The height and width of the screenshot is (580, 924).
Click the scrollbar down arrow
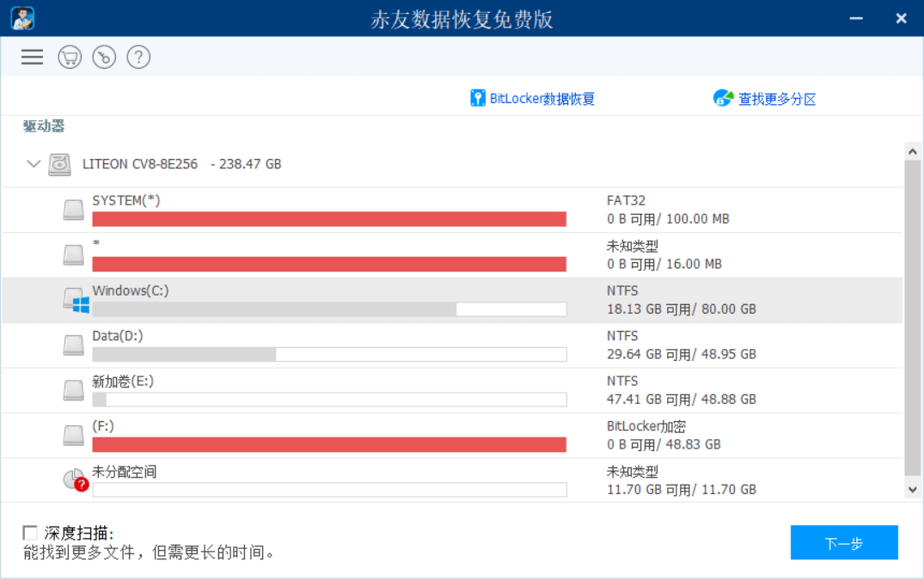point(912,489)
